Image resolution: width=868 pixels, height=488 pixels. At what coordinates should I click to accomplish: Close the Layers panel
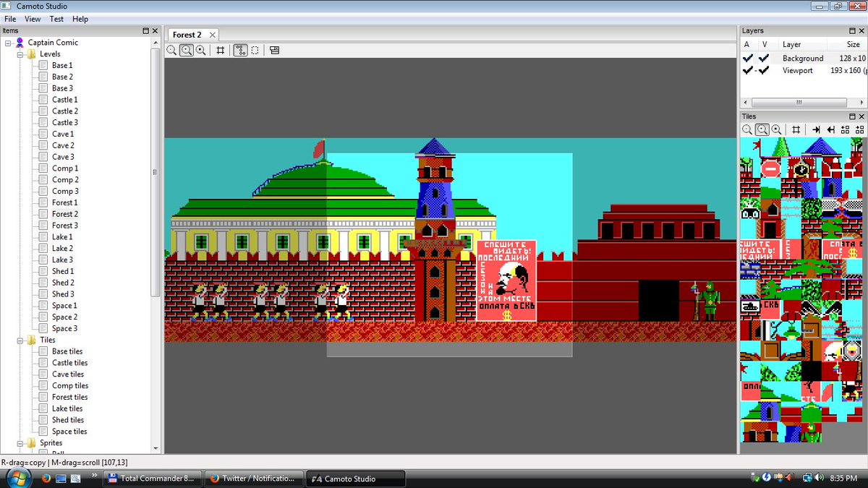pos(861,31)
